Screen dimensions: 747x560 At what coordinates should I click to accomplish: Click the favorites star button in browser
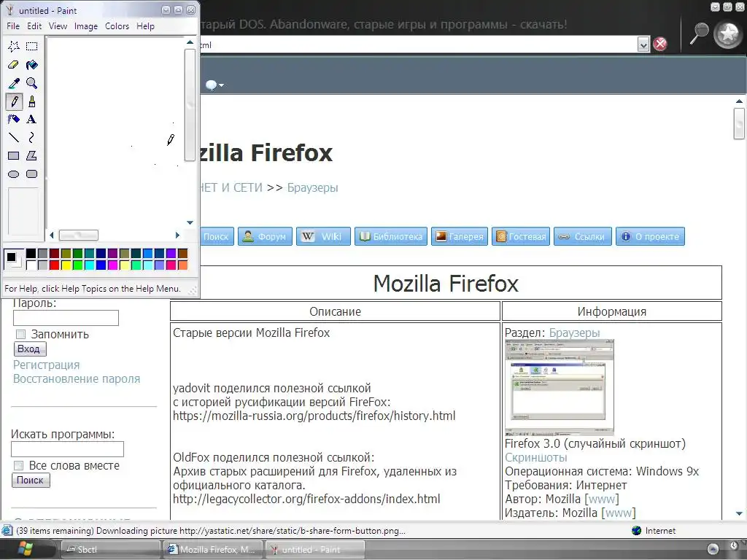[x=728, y=34]
